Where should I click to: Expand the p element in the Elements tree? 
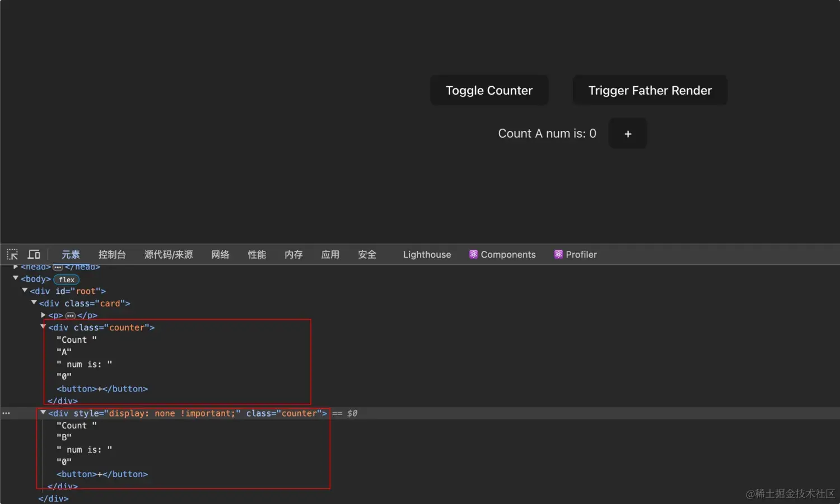pos(43,315)
